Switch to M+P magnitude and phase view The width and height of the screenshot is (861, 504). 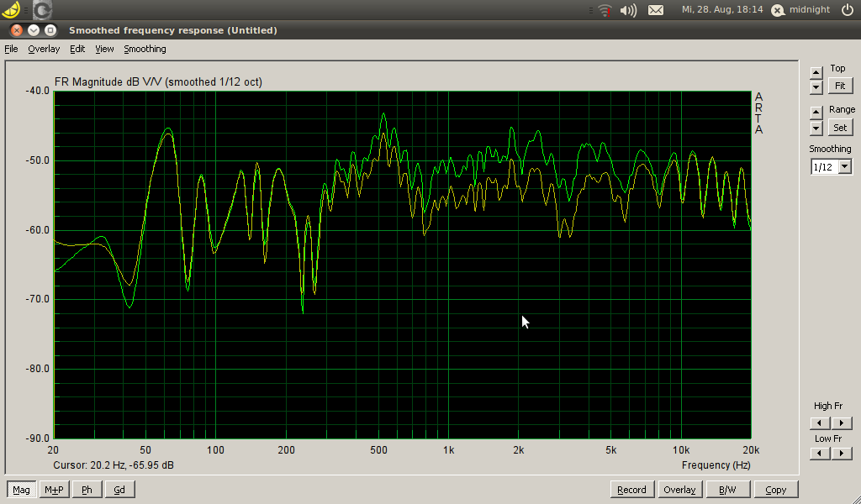click(54, 490)
